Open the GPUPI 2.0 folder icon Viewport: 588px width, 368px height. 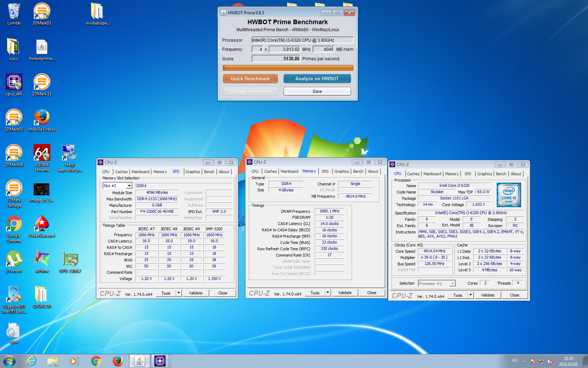point(42,297)
